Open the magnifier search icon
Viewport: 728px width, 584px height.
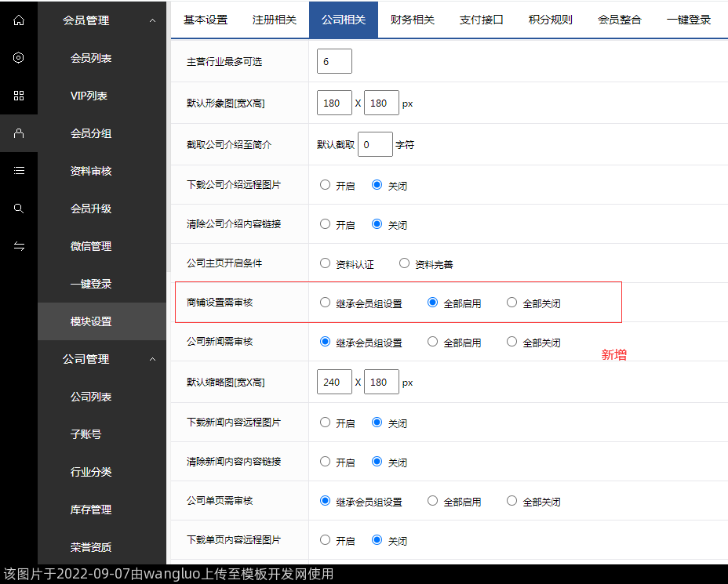click(x=19, y=209)
